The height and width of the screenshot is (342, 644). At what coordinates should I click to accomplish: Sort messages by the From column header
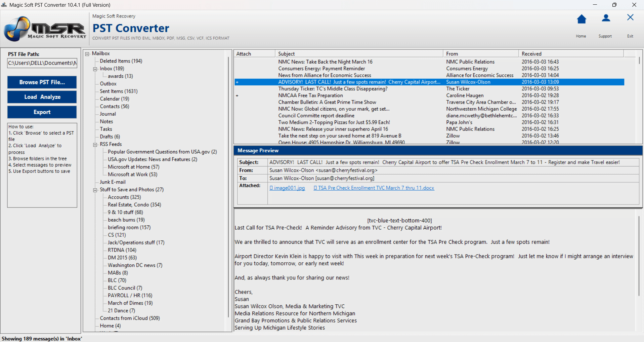pos(481,54)
